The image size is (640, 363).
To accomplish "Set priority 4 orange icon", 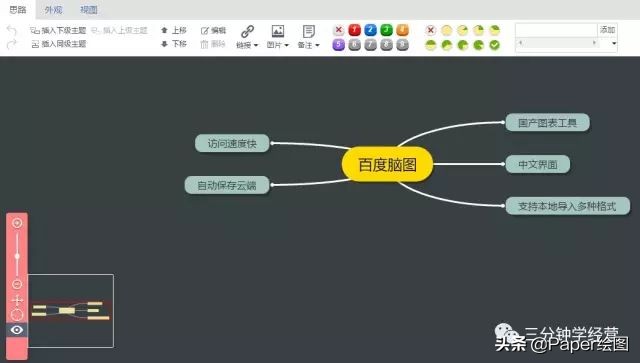I will pos(402,30).
